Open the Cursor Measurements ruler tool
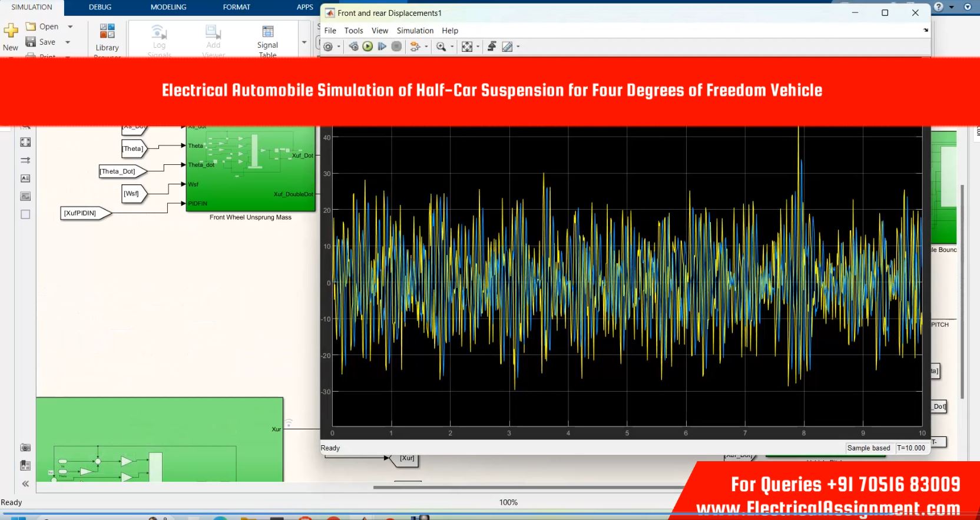Image resolution: width=980 pixels, height=520 pixels. (507, 47)
